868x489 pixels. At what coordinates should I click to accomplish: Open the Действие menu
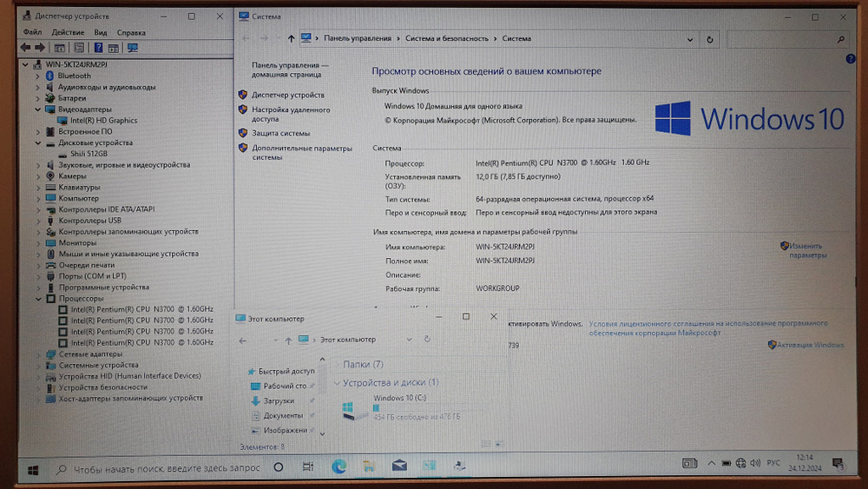[68, 32]
